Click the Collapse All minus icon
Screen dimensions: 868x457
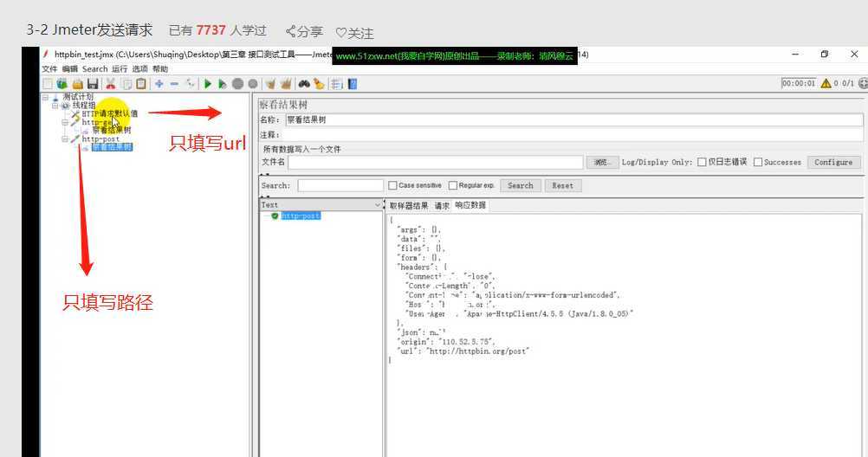point(174,84)
